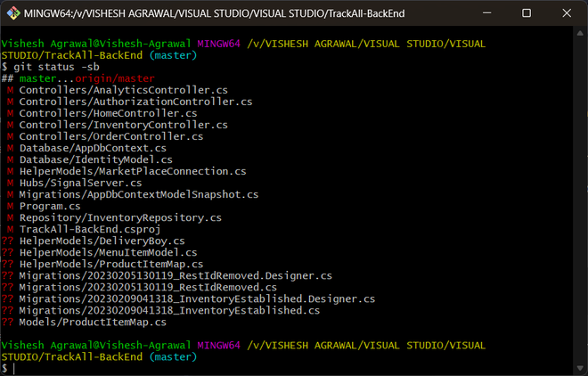Screen dimensions: 588x376
Task: Click on Controllers/AnalyticsController.cs line
Action: pyautogui.click(x=123, y=90)
